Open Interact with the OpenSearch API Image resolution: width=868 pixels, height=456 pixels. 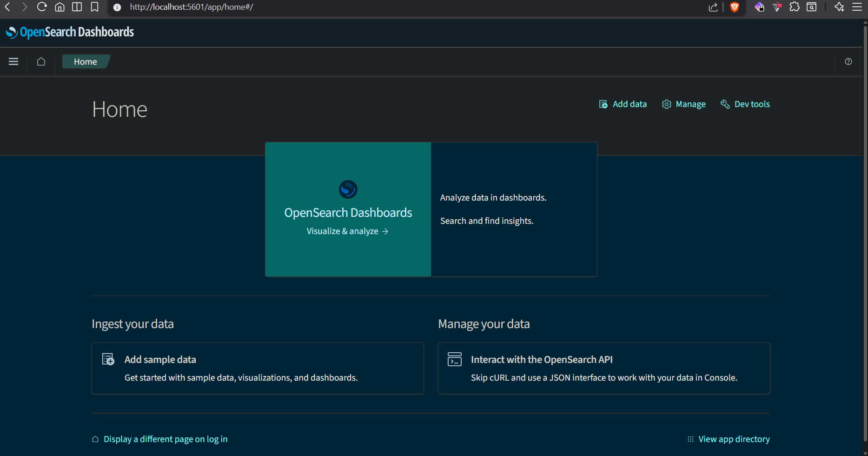(542, 360)
